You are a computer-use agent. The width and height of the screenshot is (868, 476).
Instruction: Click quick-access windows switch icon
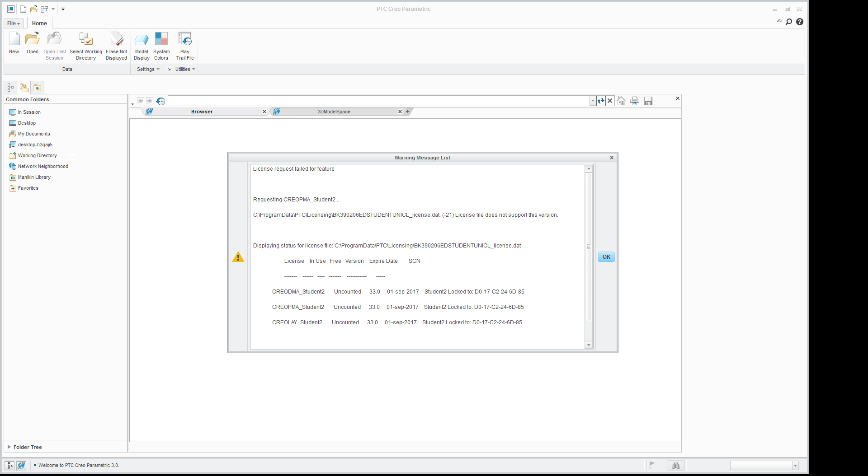click(44, 9)
